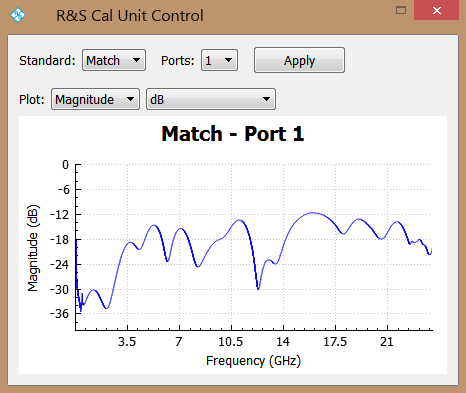Screen dimensions: 466x393
Task: Click the Magnitude (dB) axis label
Action: 33,248
